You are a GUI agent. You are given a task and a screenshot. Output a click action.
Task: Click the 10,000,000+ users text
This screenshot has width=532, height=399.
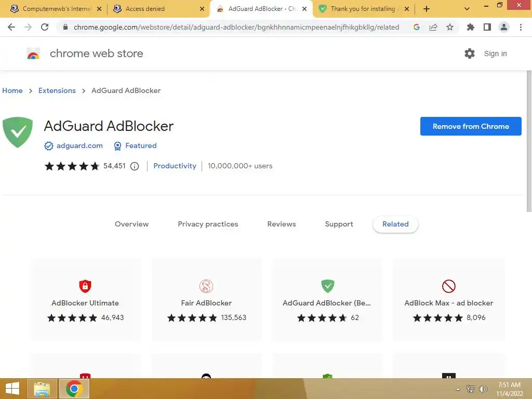[x=240, y=166]
